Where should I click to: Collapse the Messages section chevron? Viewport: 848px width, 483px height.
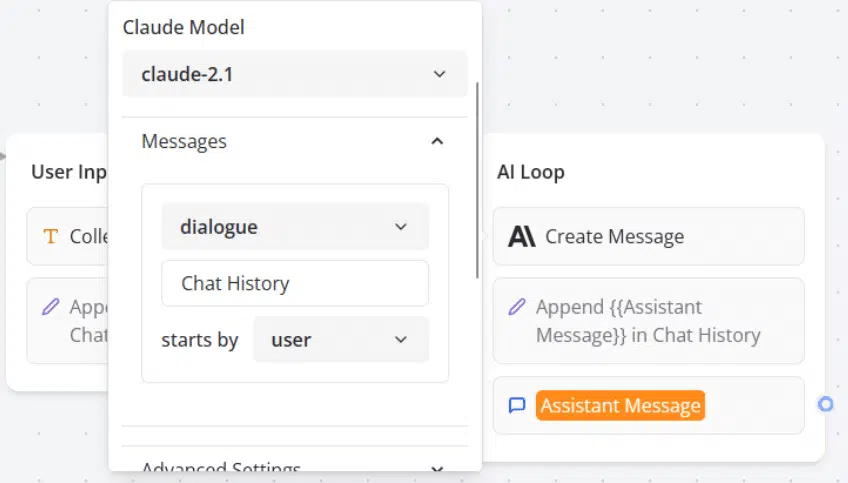point(437,141)
